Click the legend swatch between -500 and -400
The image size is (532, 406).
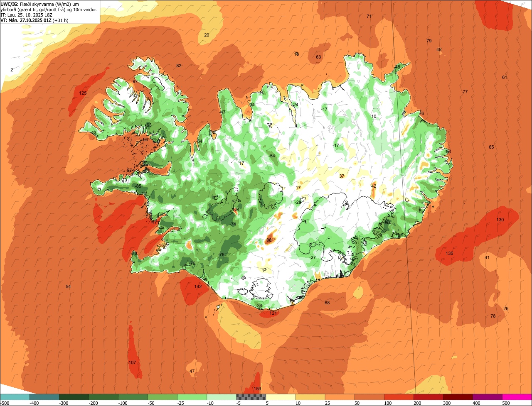click(x=15, y=397)
